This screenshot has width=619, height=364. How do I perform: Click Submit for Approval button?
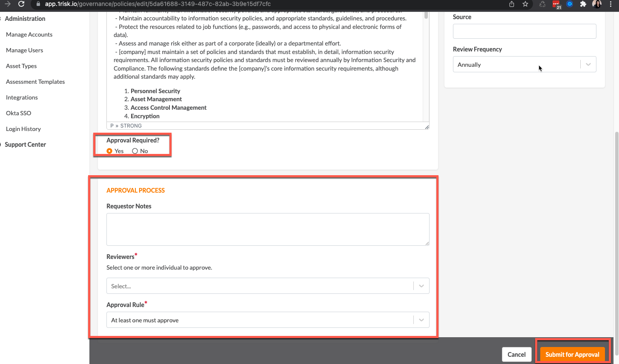click(x=572, y=354)
